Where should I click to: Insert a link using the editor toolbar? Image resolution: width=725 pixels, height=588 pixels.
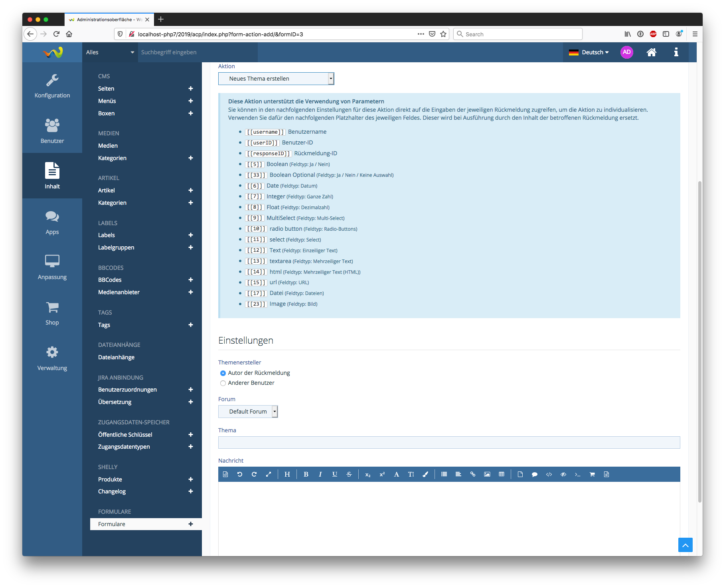[x=472, y=474]
